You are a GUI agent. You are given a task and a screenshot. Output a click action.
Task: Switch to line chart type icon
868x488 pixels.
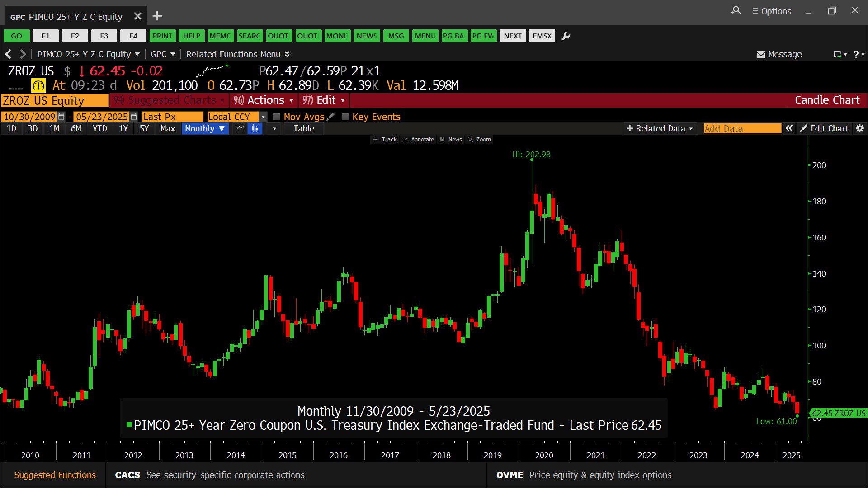click(x=240, y=129)
